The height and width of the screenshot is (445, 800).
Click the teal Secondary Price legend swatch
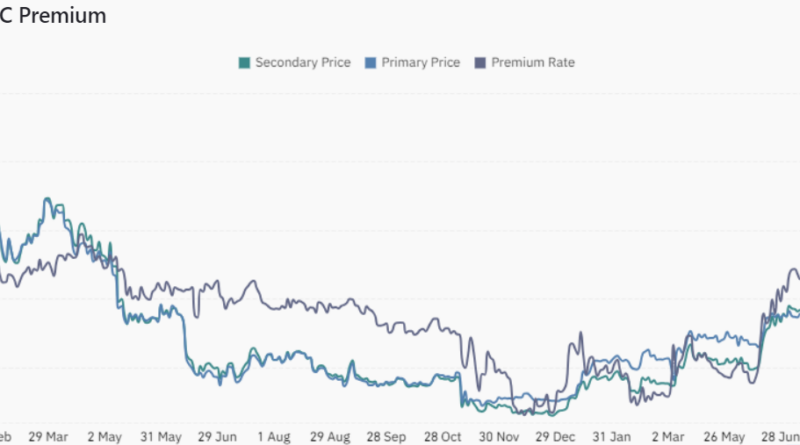coord(243,63)
